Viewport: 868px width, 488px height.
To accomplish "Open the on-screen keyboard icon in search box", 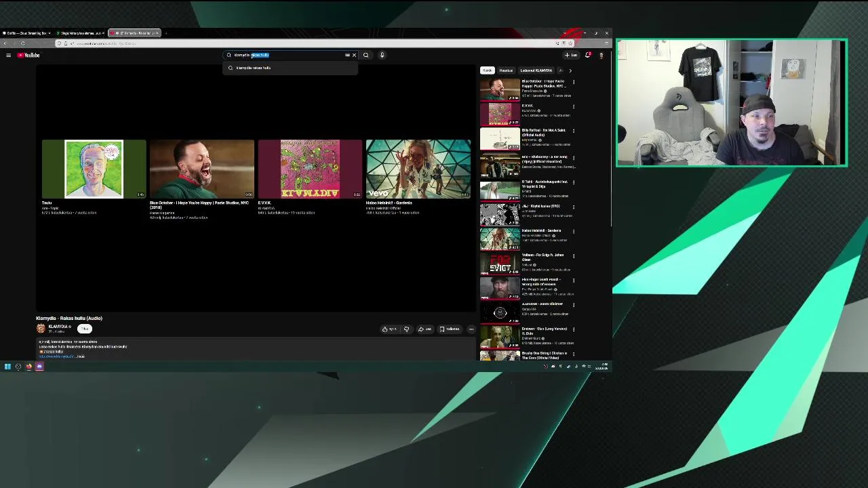I will pyautogui.click(x=347, y=55).
